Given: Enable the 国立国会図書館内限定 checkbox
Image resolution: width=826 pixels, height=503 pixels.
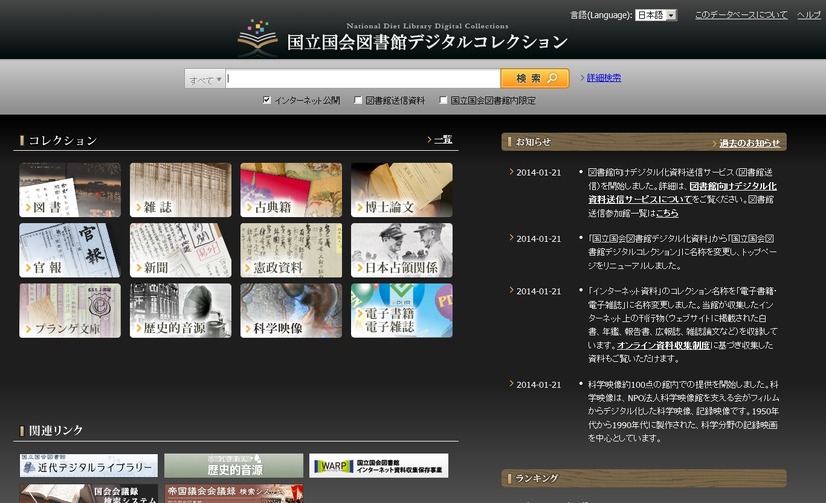Looking at the screenshot, I should pos(443,100).
